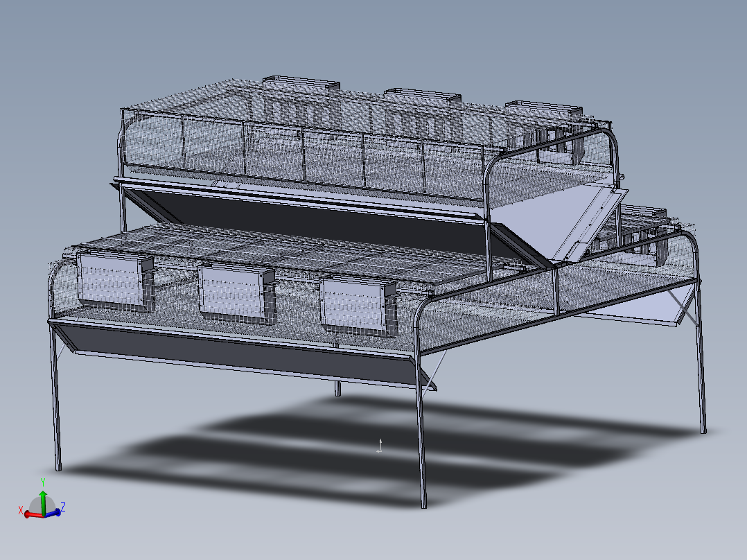Viewport: 747px width, 560px height.
Task: Select the middle front feeder box on lower tier
Action: pos(236,294)
